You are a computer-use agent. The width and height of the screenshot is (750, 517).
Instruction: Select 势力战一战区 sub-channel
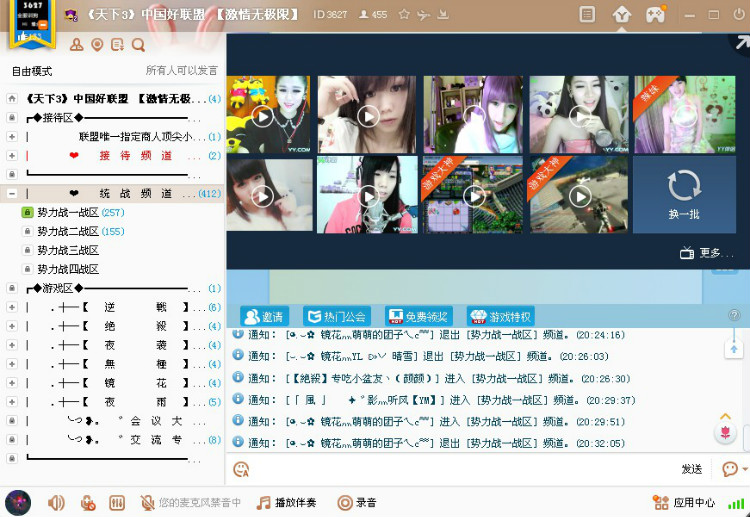coord(68,212)
